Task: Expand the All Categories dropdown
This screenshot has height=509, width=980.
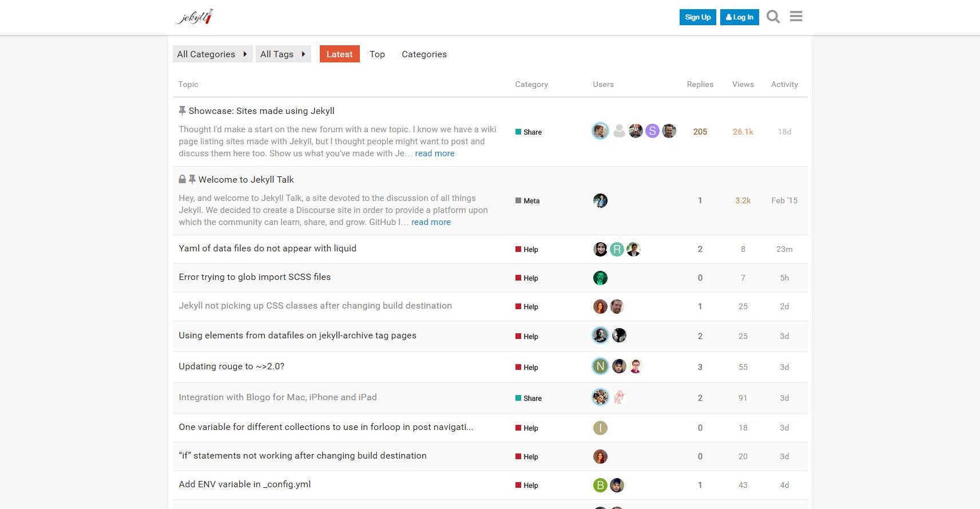Action: click(x=212, y=54)
